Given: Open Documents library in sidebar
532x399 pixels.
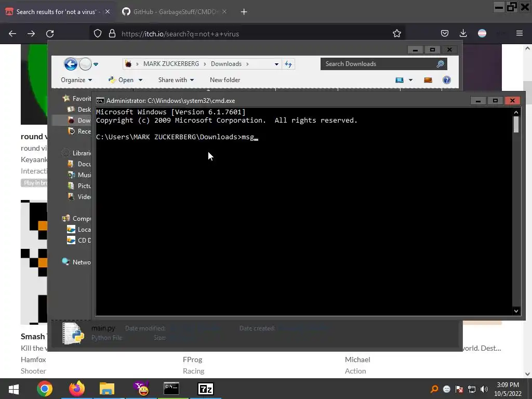Looking at the screenshot, I should [x=79, y=164].
